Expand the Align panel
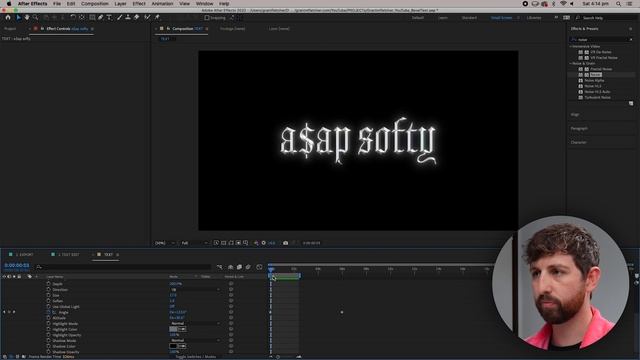The width and height of the screenshot is (640, 360). coord(575,115)
